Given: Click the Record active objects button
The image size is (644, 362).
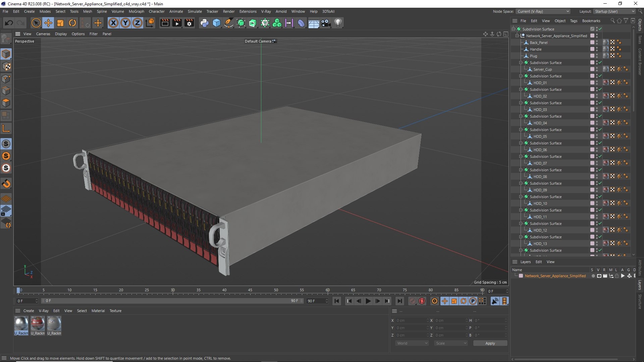Looking at the screenshot, I should (413, 301).
